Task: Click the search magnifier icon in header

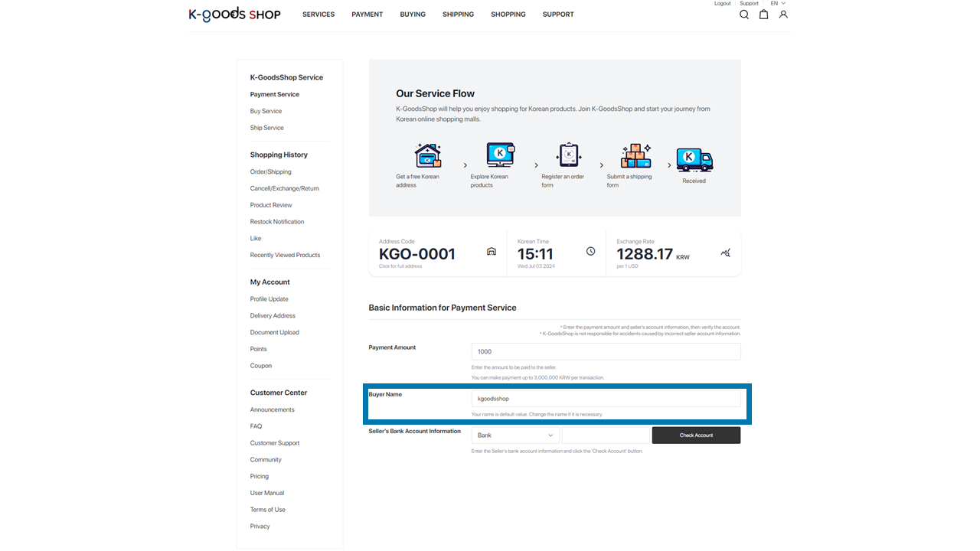Action: point(743,15)
